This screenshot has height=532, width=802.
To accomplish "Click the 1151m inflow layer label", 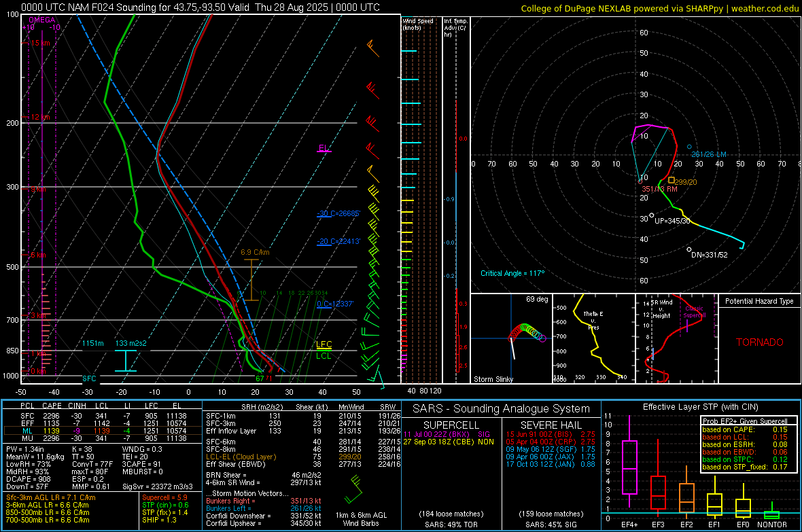I will tap(93, 343).
